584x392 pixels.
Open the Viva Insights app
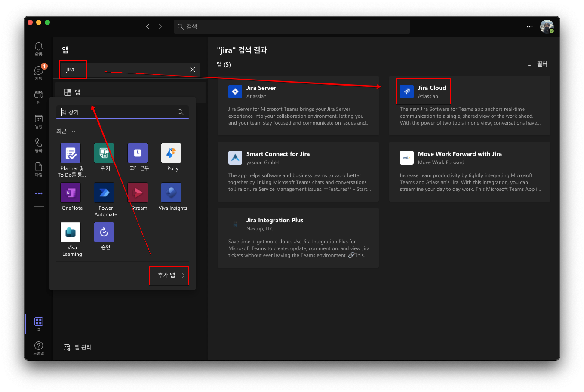pyautogui.click(x=171, y=193)
